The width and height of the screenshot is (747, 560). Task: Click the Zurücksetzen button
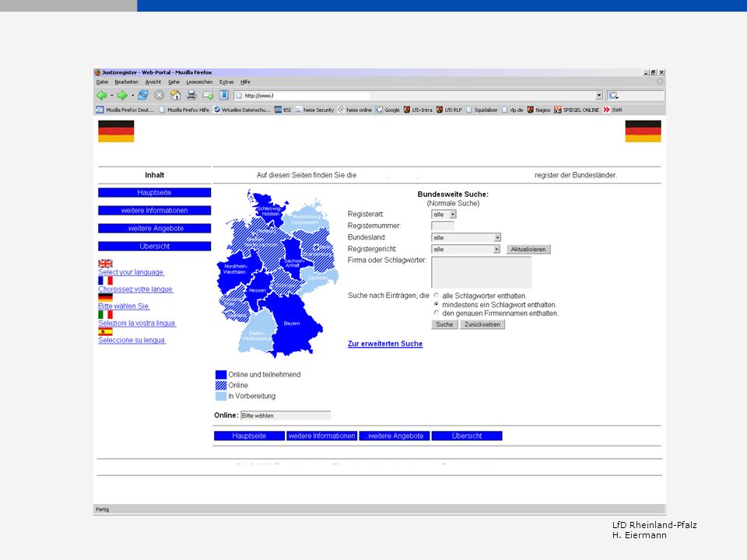pyautogui.click(x=482, y=324)
